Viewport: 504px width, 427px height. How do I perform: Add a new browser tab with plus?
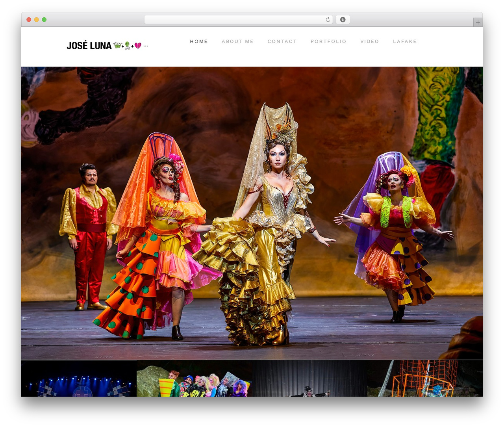pos(478,22)
